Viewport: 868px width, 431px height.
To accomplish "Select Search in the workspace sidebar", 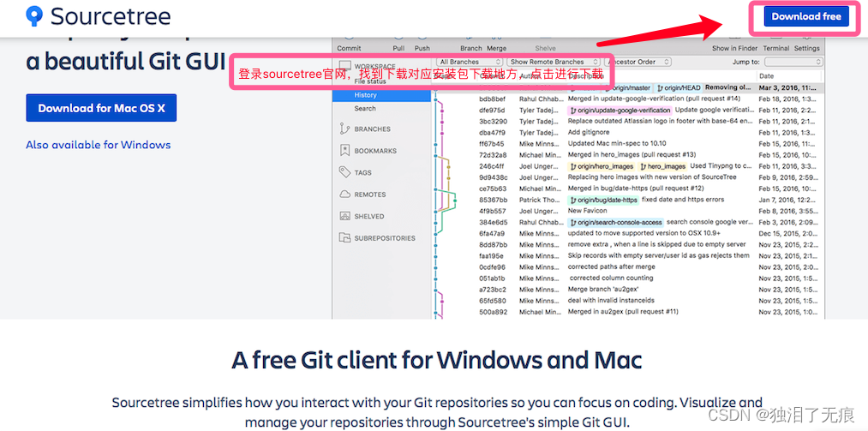I will click(x=365, y=109).
